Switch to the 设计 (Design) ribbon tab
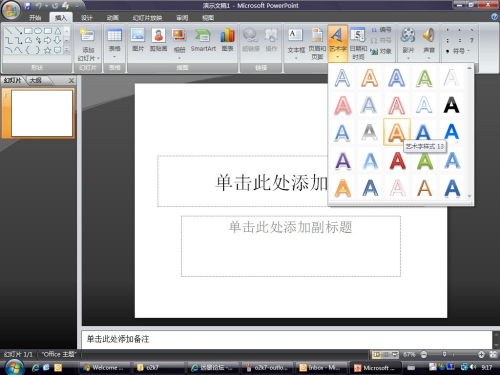Screen dimensions: 500x375 point(87,18)
